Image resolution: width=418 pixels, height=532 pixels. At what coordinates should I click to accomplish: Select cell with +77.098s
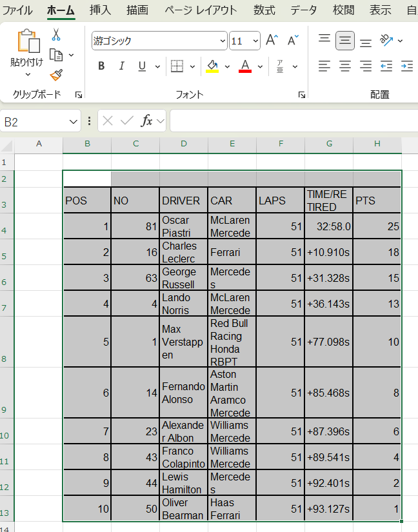coord(328,342)
